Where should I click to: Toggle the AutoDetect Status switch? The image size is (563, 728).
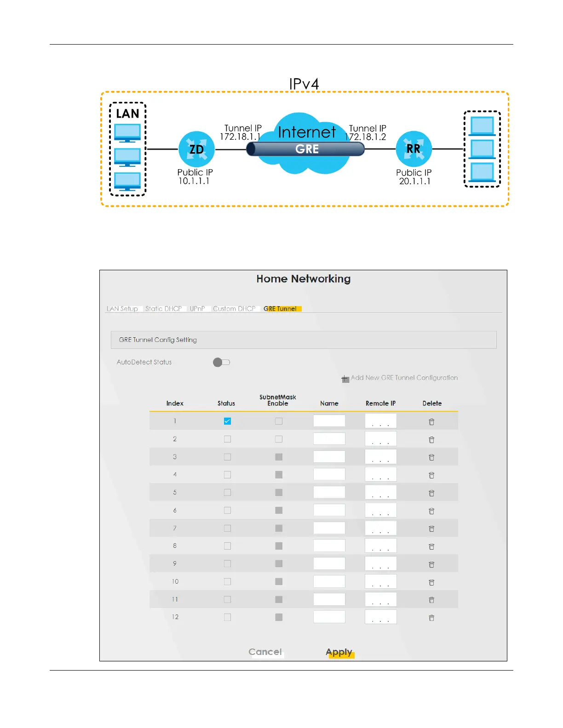[221, 362]
